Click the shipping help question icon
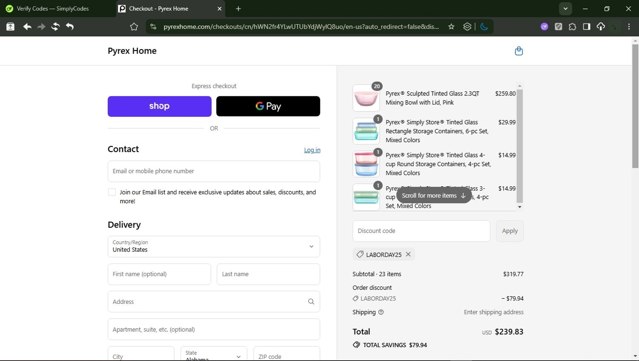Viewport: 639px width, 361px height. coord(381,312)
